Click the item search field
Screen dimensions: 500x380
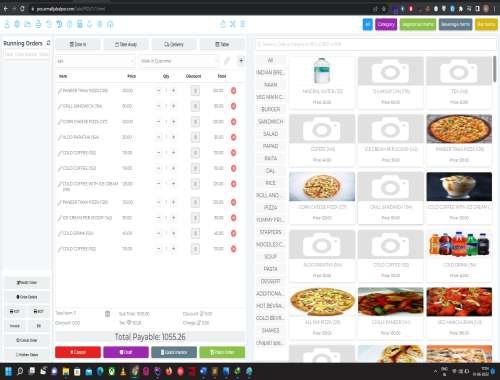[x=376, y=44]
